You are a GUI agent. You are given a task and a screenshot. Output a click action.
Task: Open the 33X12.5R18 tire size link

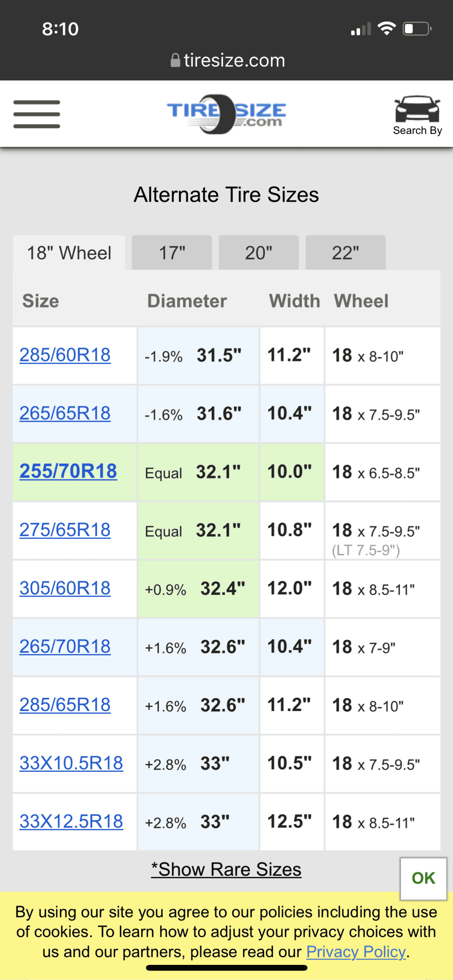71,822
